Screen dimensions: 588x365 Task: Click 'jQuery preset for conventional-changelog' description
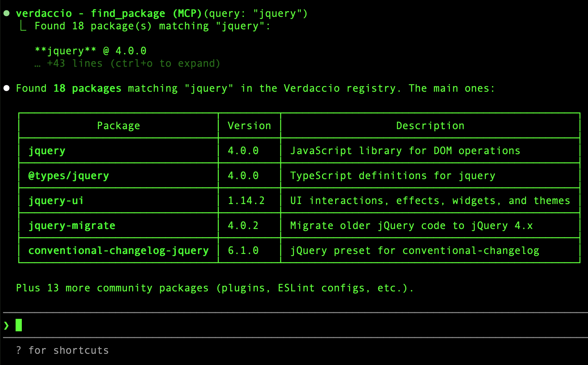(415, 251)
